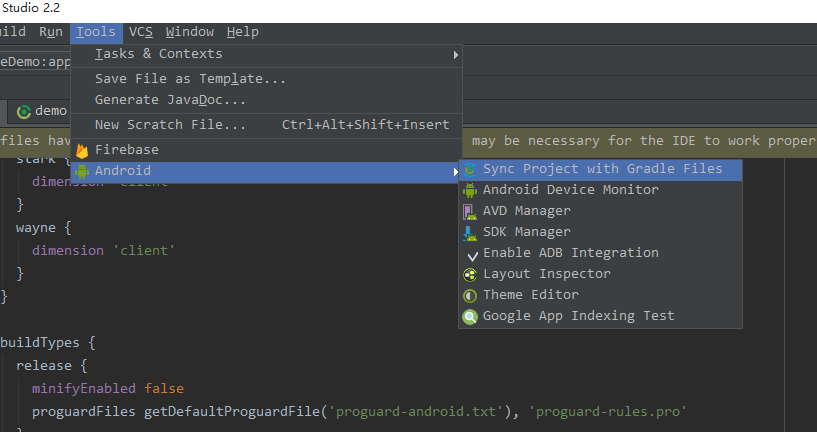Click the SDK Manager download icon
Screen dimensions: 817x432
(x=469, y=233)
